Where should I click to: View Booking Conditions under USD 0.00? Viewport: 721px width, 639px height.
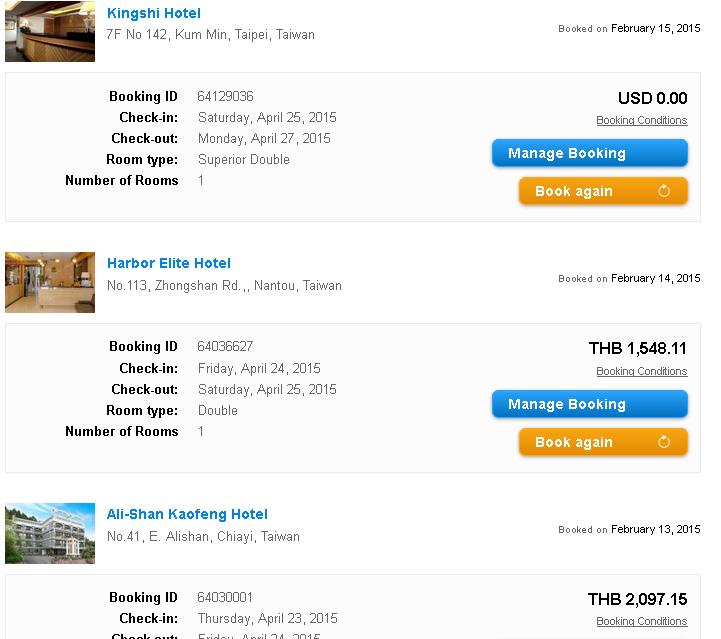(641, 120)
